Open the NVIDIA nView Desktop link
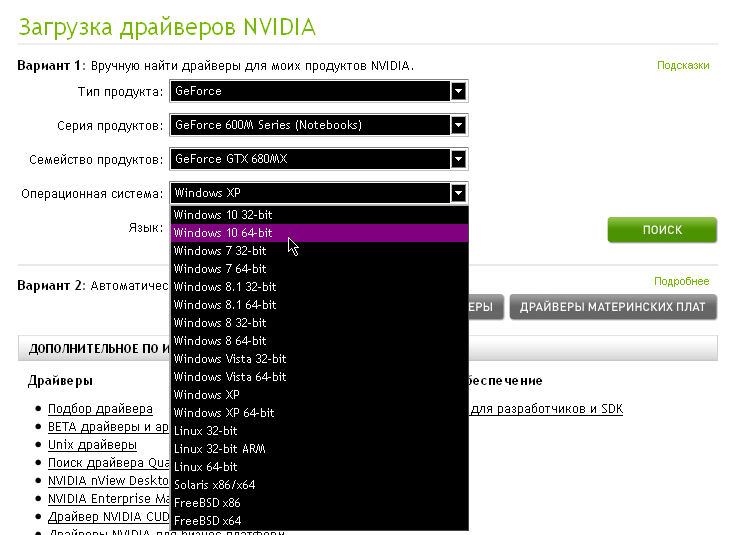736x535 pixels. [x=108, y=481]
